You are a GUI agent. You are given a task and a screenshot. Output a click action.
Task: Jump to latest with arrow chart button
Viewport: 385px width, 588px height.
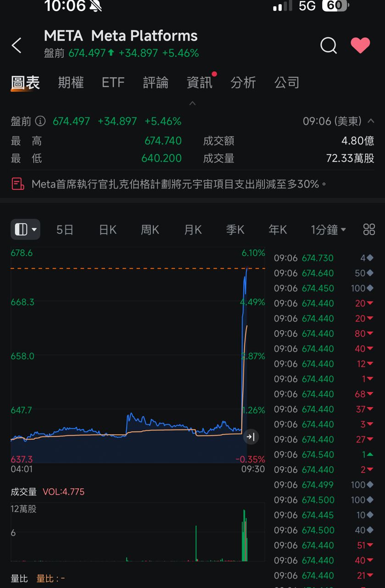(x=251, y=437)
